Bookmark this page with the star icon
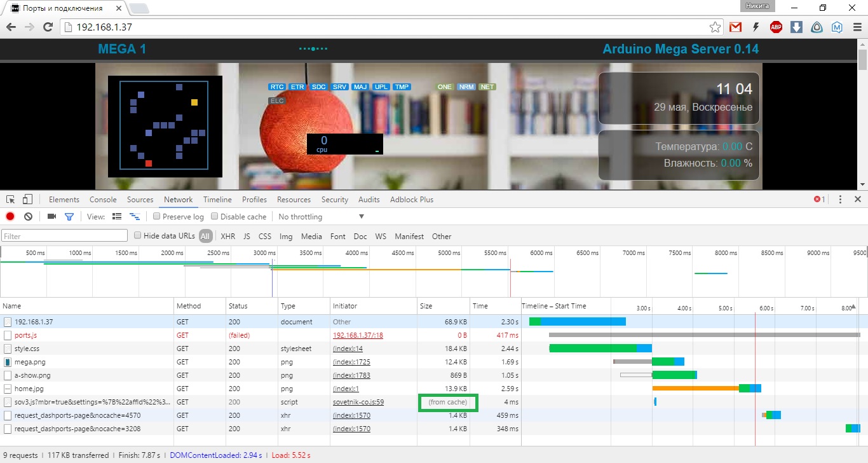 [715, 27]
